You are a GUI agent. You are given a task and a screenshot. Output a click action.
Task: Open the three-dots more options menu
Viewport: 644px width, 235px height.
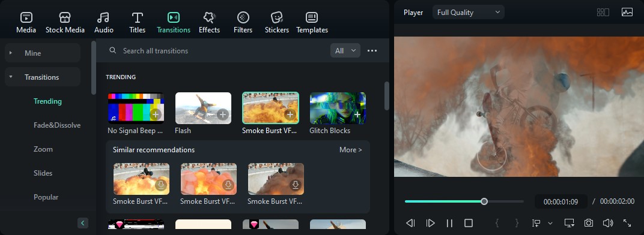coord(372,50)
